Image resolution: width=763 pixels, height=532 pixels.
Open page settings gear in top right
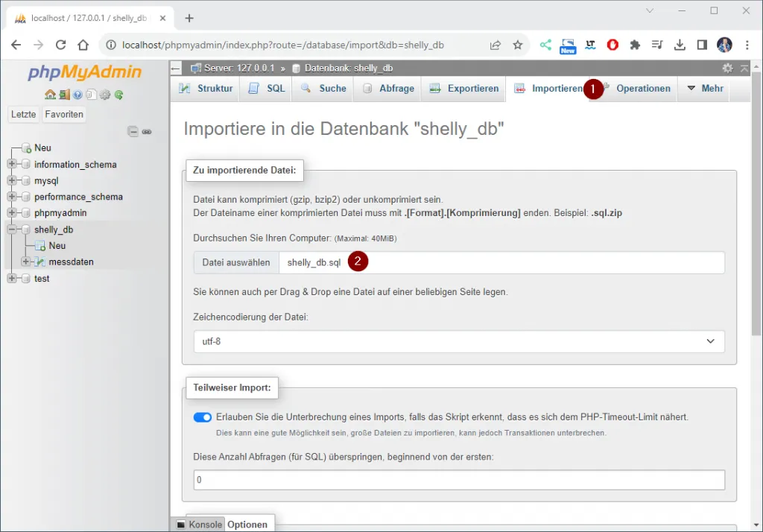(728, 68)
